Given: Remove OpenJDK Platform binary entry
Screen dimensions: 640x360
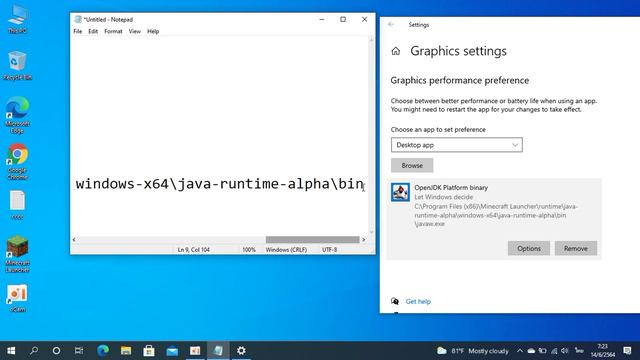Looking at the screenshot, I should coord(576,248).
